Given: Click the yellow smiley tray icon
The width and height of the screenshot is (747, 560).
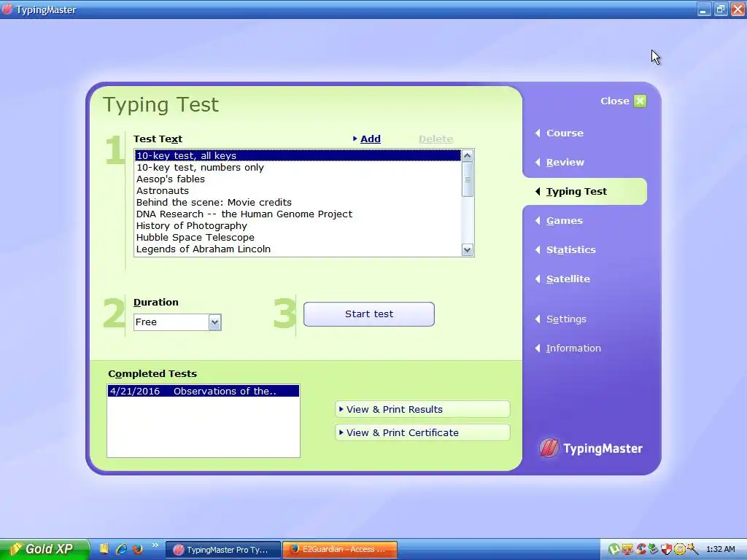Looking at the screenshot, I should 679,549.
